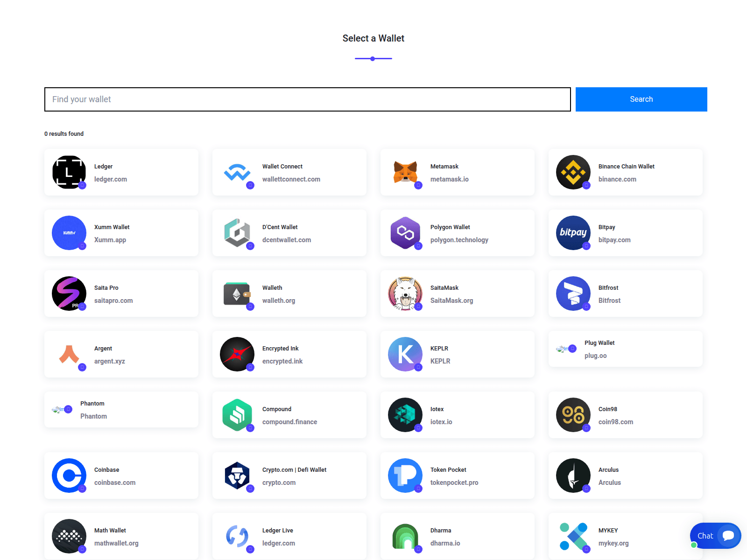747x560 pixels.
Task: Click the polygon.technology link
Action: (x=459, y=240)
